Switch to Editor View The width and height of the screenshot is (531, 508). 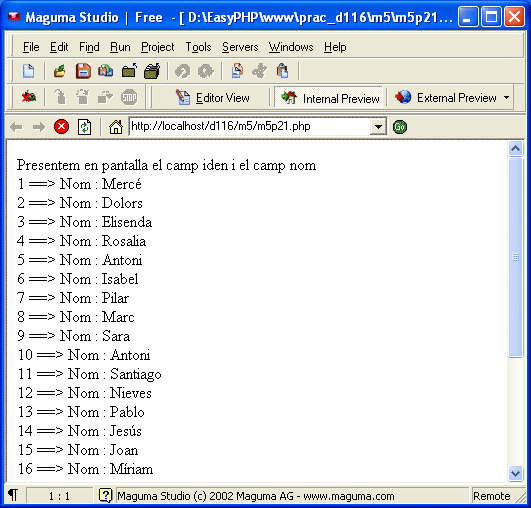click(x=212, y=98)
